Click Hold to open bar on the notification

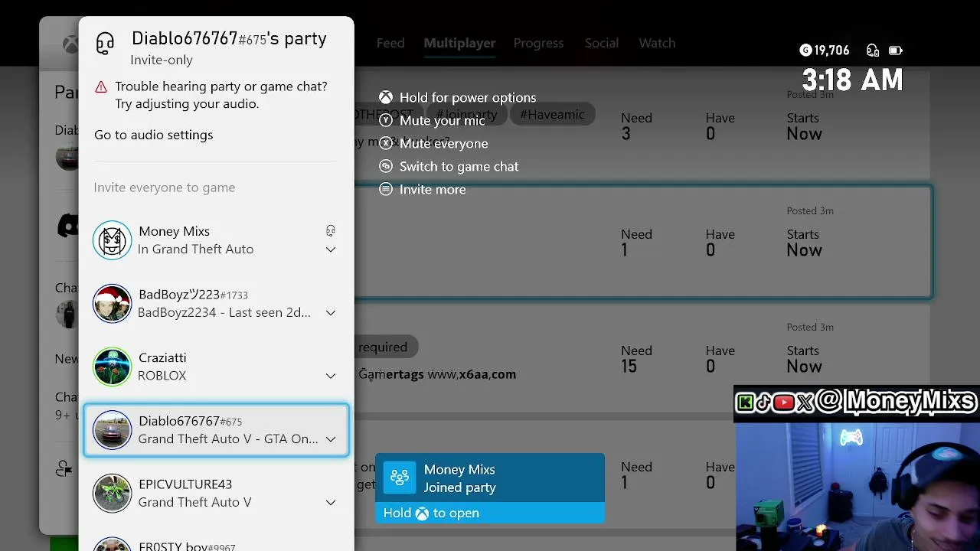click(490, 513)
